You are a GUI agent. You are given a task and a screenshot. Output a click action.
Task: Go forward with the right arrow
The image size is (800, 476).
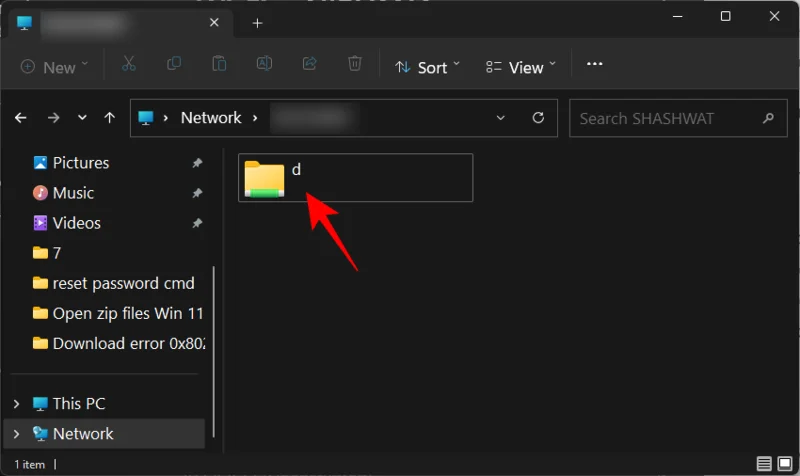(53, 118)
